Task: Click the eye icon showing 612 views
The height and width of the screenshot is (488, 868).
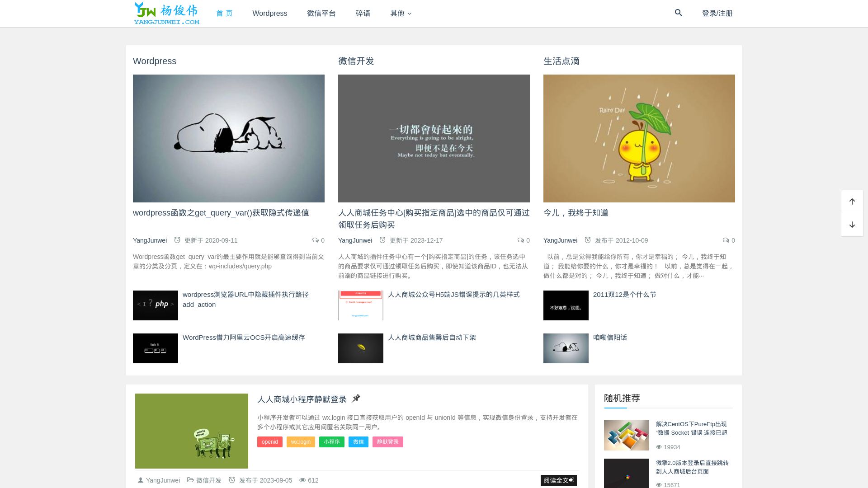Action: point(302,480)
